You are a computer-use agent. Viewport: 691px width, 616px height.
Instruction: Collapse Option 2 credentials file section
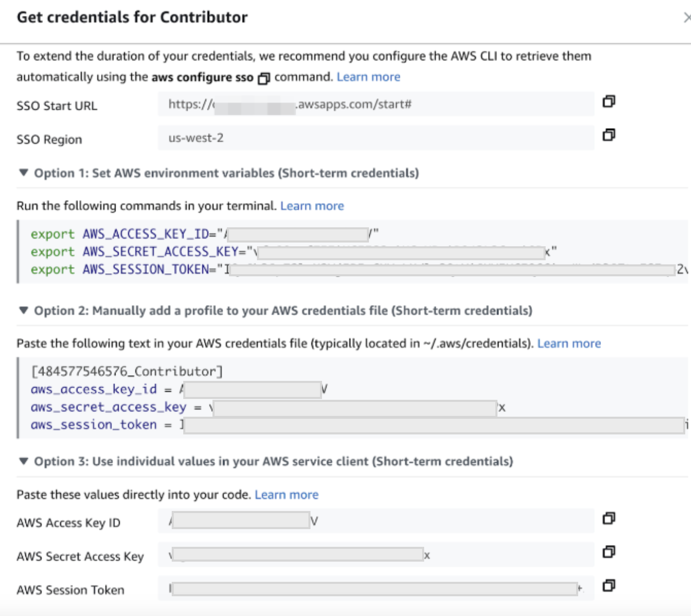point(24,310)
